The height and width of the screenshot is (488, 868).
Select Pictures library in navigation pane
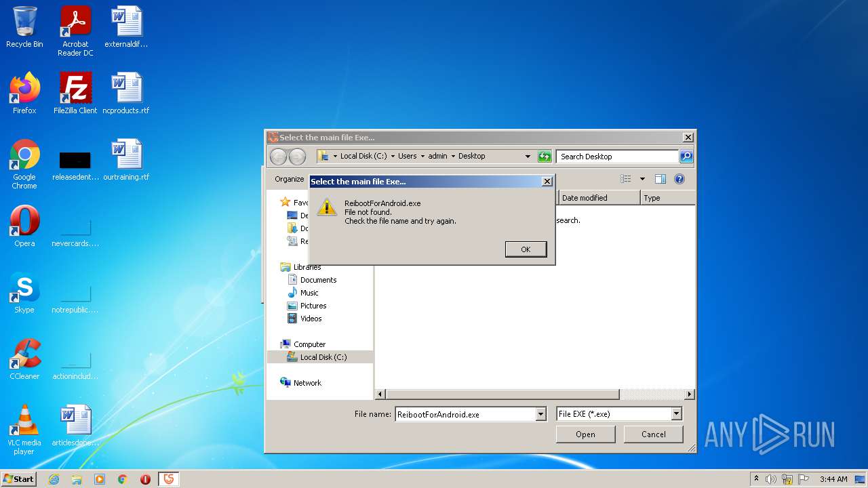coord(313,306)
